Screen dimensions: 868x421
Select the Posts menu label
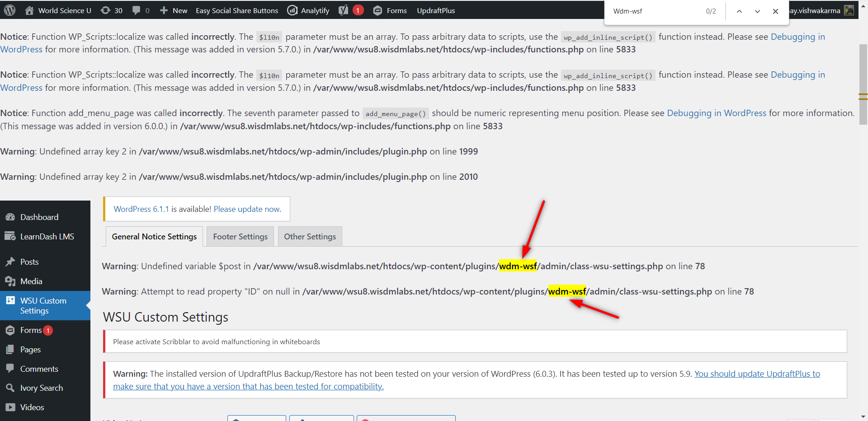pos(29,262)
